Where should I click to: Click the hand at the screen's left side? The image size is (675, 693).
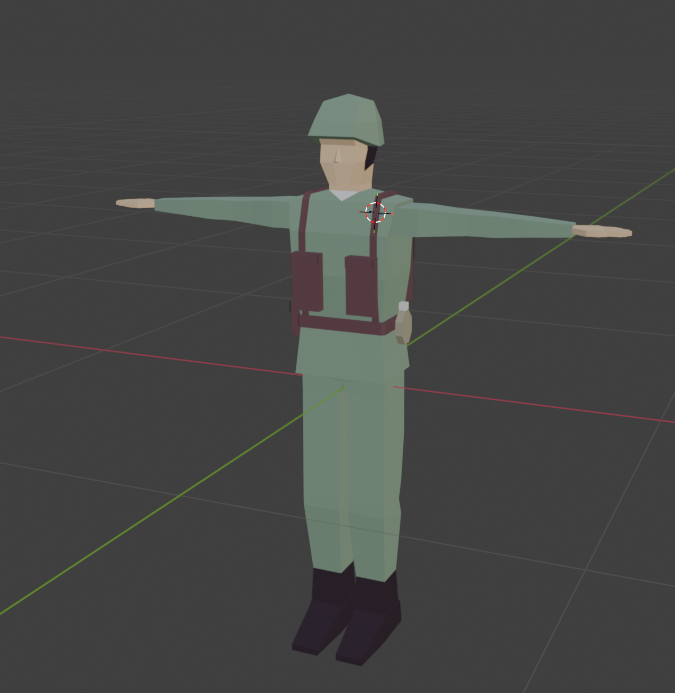pos(135,203)
